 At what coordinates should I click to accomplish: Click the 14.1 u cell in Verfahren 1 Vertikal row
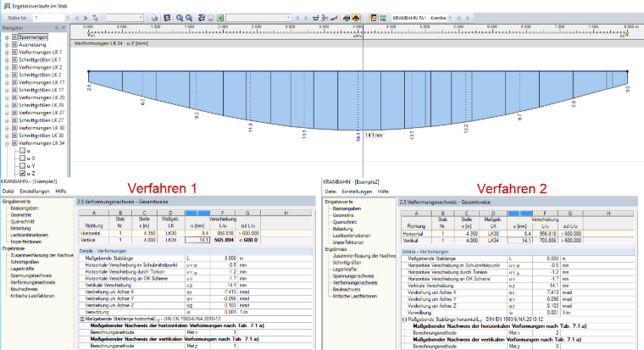[x=197, y=240]
